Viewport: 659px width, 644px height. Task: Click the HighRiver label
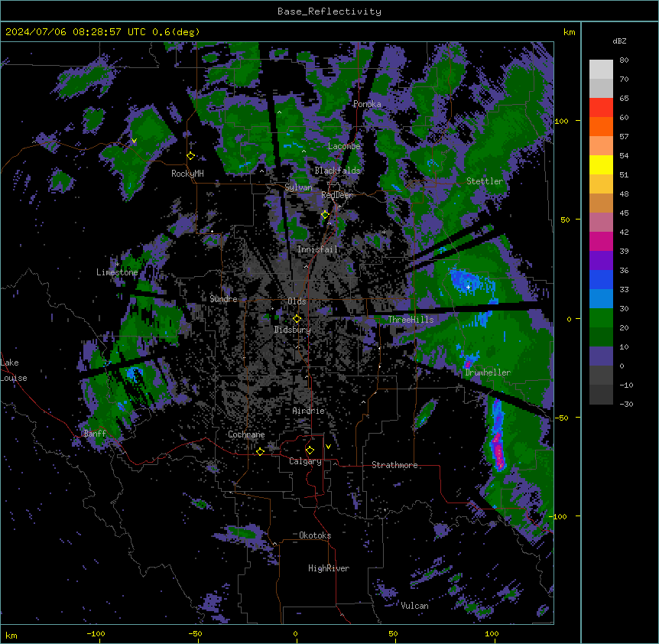pos(329,568)
